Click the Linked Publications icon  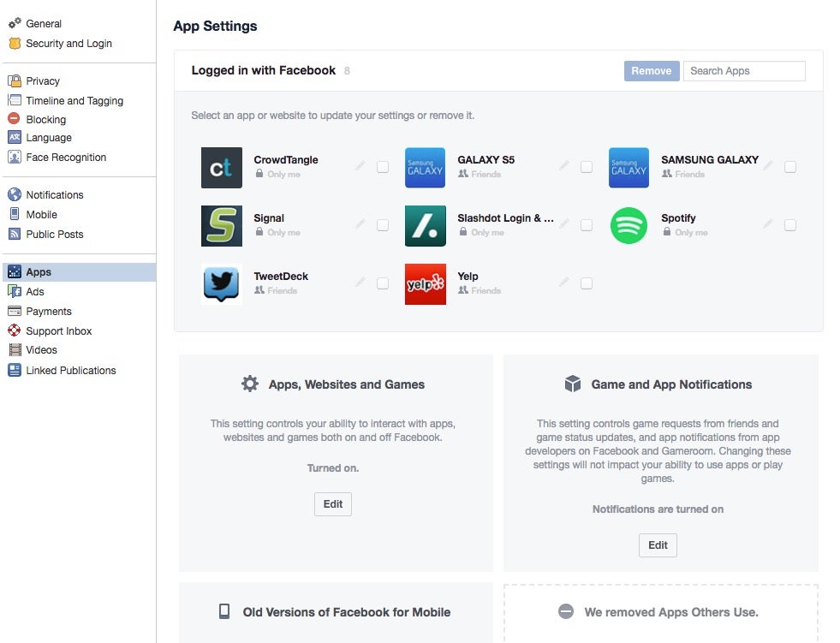(x=15, y=370)
